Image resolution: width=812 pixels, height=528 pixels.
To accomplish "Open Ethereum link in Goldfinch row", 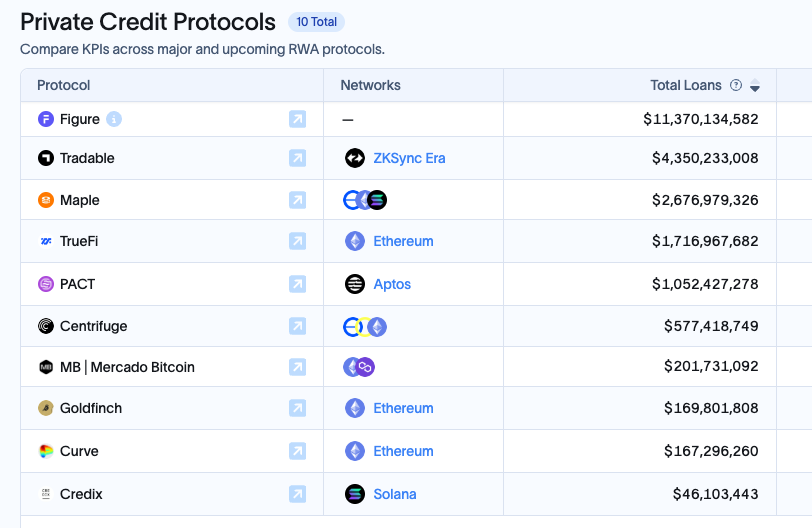I will click(x=403, y=408).
